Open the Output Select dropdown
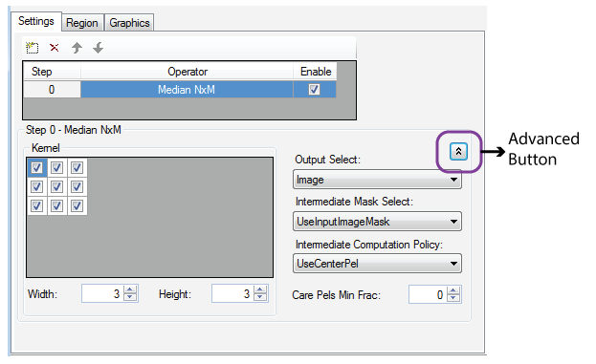Viewport: 596px width, 364px height. point(377,180)
